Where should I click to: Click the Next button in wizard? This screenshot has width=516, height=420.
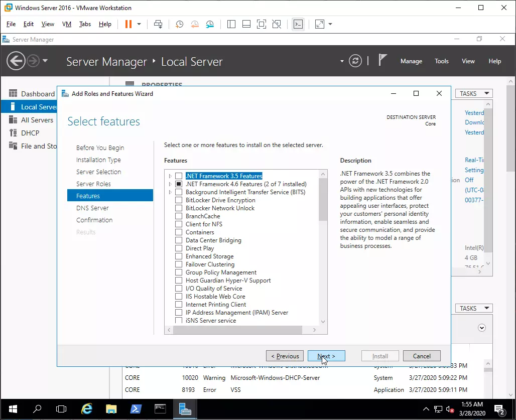(326, 356)
